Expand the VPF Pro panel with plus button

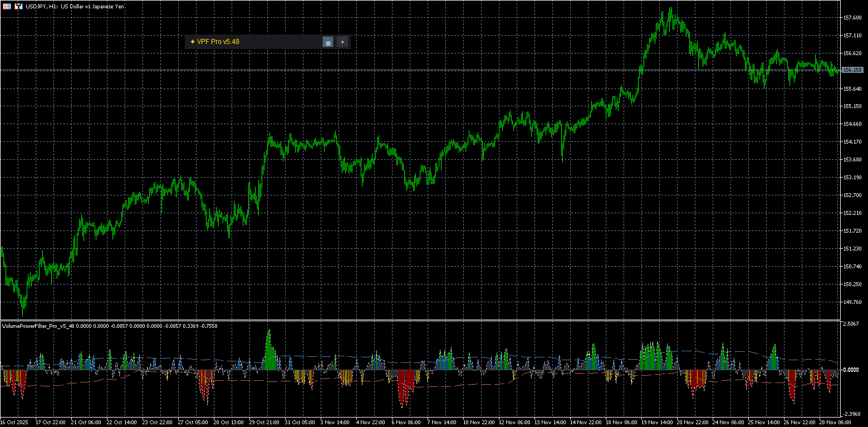[x=342, y=42]
